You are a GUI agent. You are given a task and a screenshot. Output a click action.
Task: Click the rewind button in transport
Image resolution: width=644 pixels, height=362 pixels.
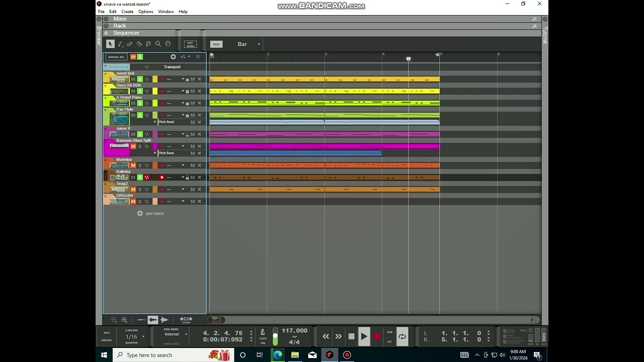tap(326, 336)
